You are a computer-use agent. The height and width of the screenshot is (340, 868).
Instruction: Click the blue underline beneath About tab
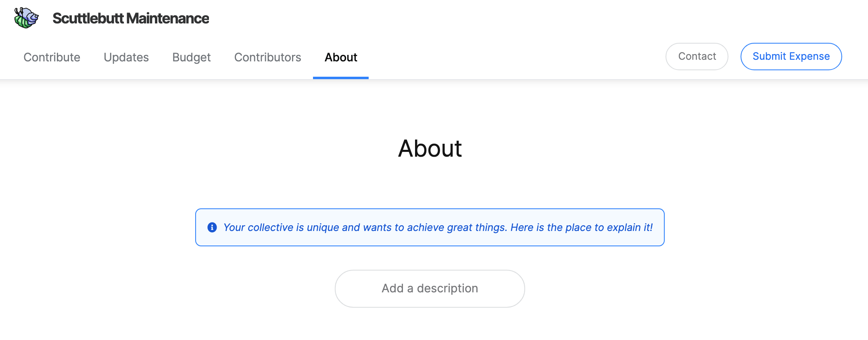pyautogui.click(x=341, y=78)
